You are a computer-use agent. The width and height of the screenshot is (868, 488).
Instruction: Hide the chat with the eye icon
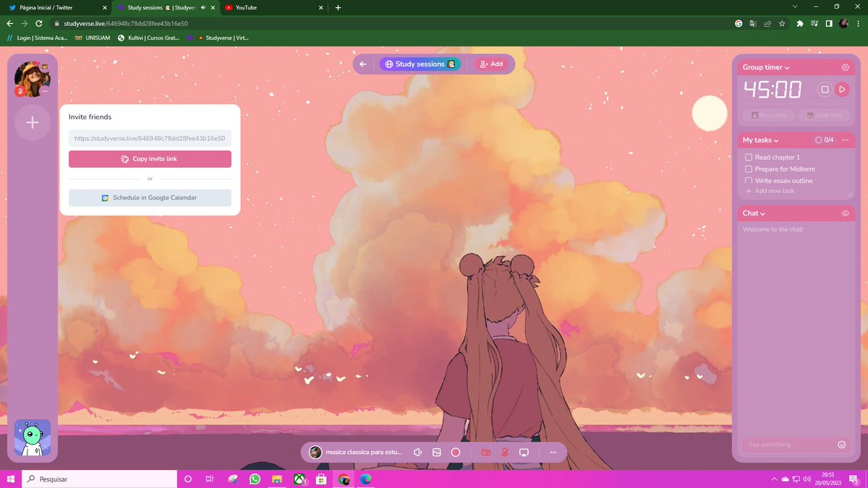coord(845,213)
